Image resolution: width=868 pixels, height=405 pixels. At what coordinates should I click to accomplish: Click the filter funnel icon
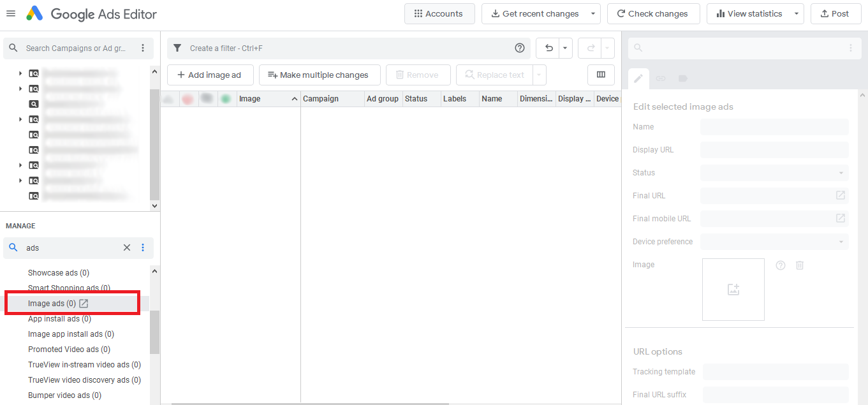click(178, 48)
